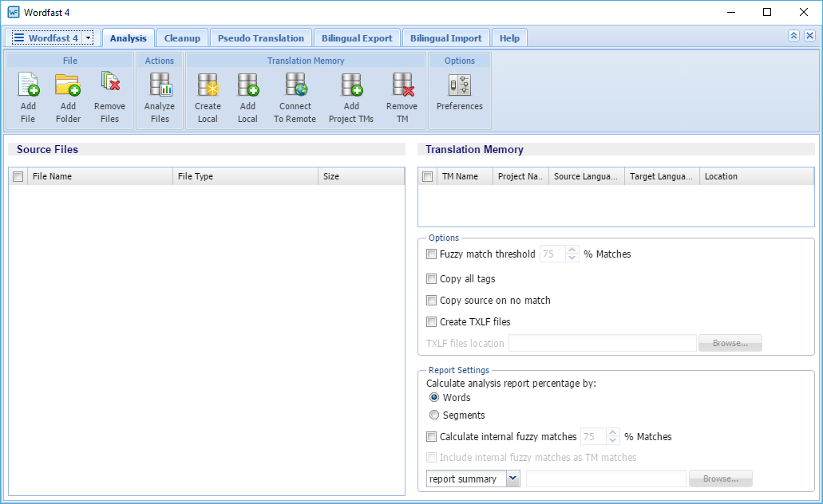Viewport: 823px width, 504px height.
Task: Switch to the Cleanup tab
Action: click(x=182, y=38)
